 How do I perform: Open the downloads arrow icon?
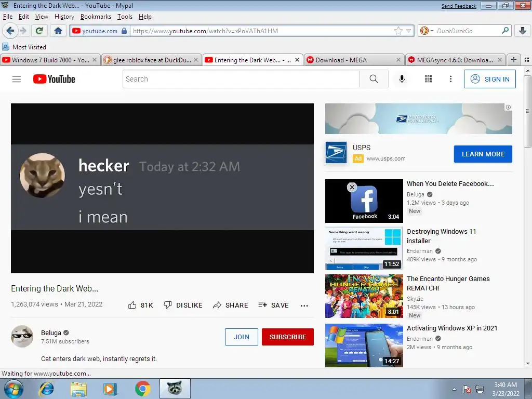[523, 31]
